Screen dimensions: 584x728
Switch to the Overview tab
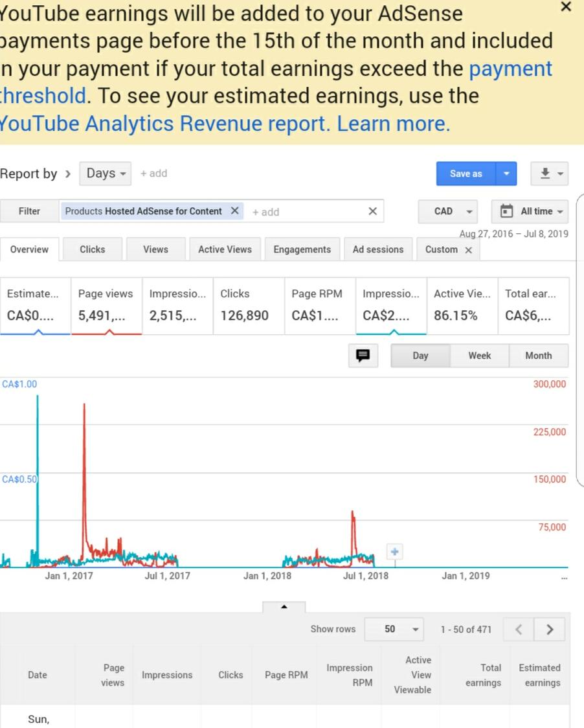[x=29, y=249]
